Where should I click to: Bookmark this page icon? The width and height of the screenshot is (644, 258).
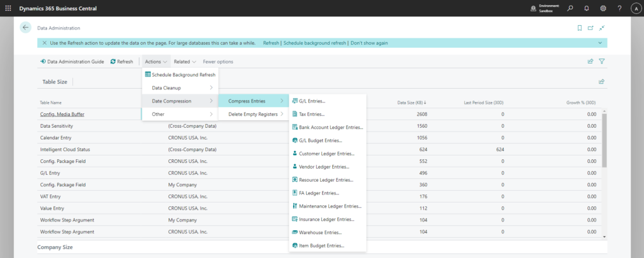pos(579,28)
